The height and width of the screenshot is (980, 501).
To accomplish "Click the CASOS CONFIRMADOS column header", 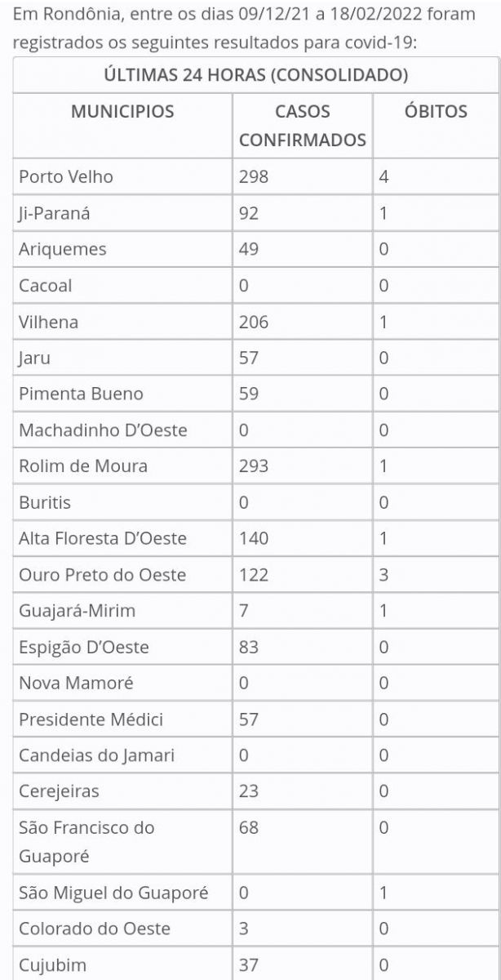I will click(302, 126).
